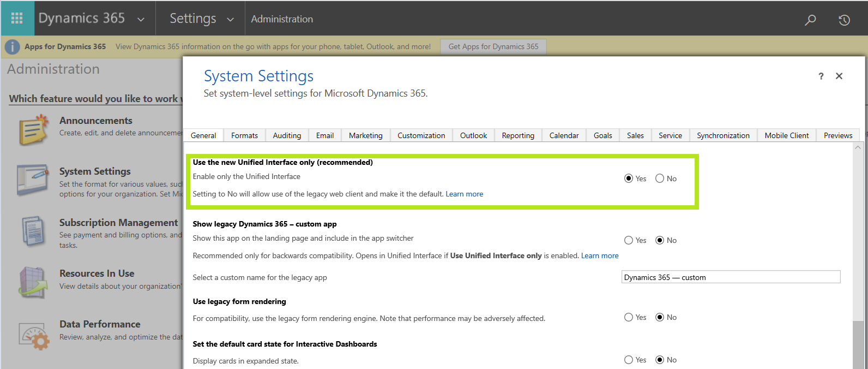The image size is (868, 369).
Task: Click 'Select a custom name for the legacy app'
Action: (260, 277)
